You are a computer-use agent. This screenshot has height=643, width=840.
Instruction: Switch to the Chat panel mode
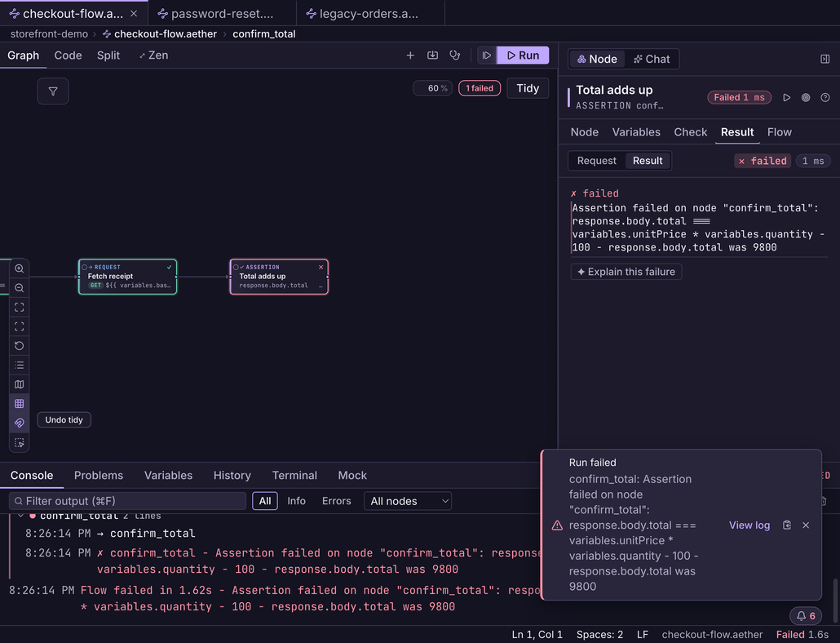point(652,59)
